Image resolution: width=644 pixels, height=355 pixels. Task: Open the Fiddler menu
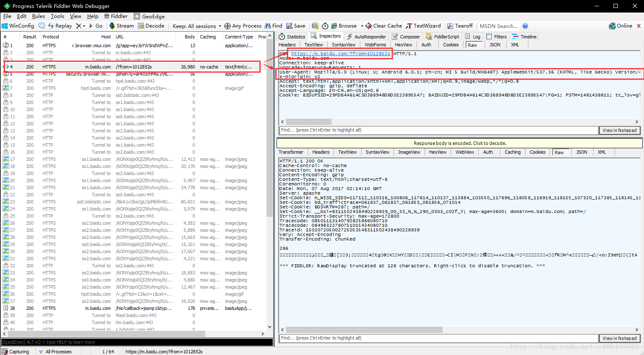(116, 16)
